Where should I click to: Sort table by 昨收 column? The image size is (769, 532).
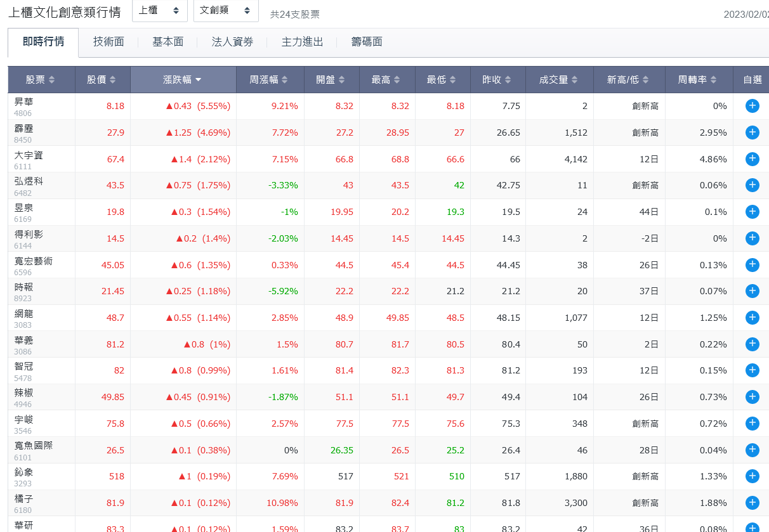coord(497,80)
